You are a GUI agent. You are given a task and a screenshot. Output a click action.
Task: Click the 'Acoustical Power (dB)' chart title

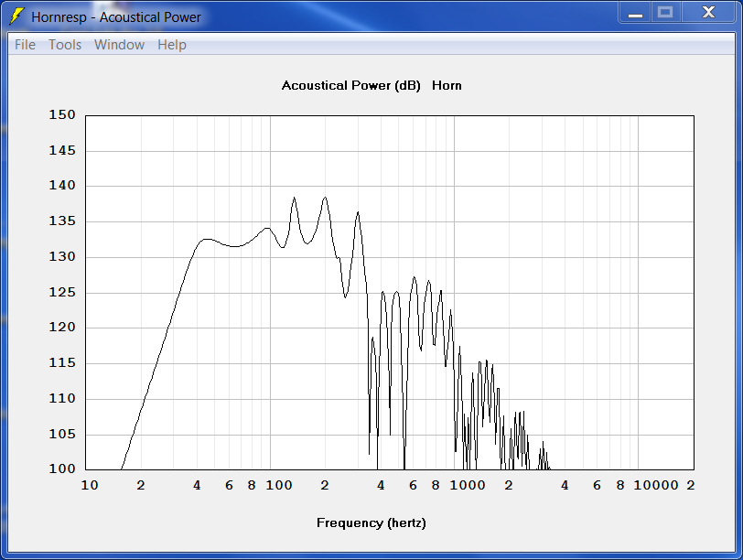coord(351,85)
